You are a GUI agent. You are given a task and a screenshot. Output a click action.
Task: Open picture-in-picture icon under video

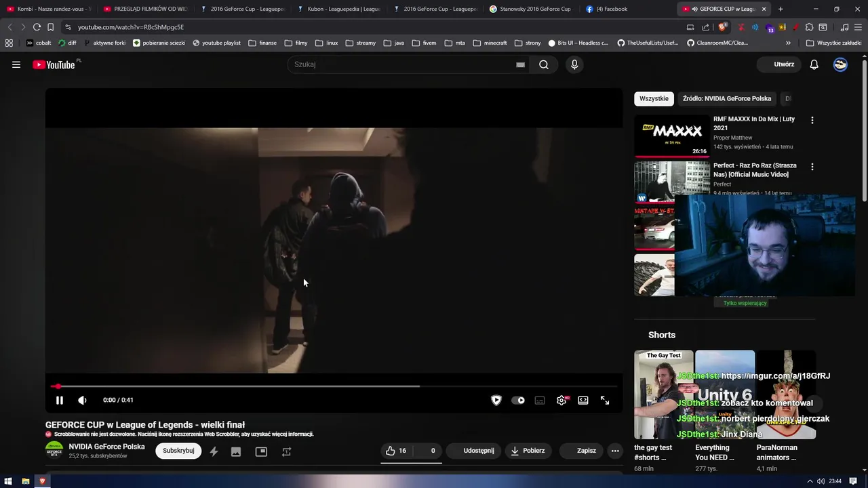pos(261,451)
